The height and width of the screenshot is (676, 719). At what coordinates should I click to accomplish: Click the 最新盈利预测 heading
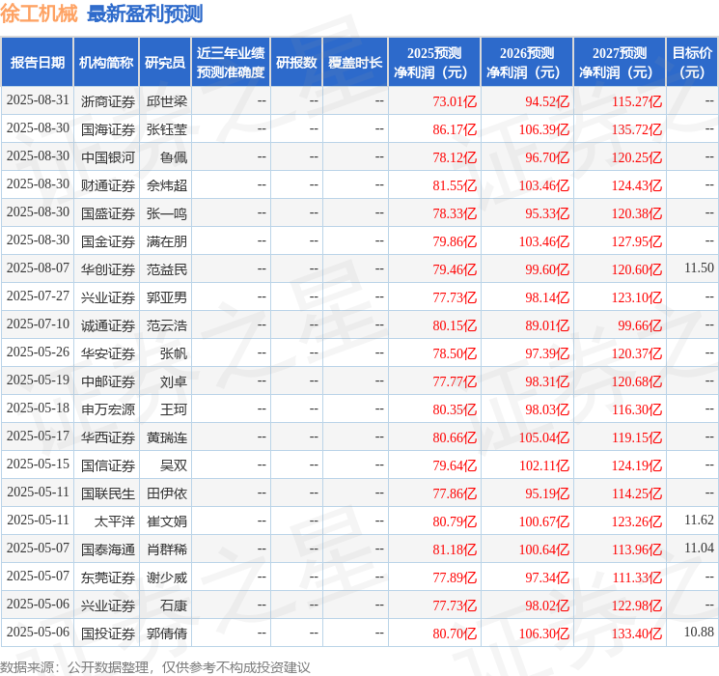(144, 14)
